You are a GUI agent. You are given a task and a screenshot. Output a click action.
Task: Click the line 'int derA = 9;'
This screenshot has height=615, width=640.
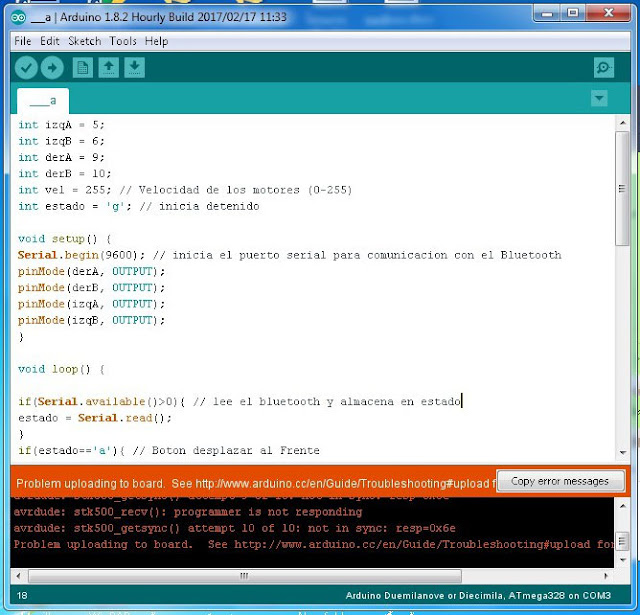[61, 158]
